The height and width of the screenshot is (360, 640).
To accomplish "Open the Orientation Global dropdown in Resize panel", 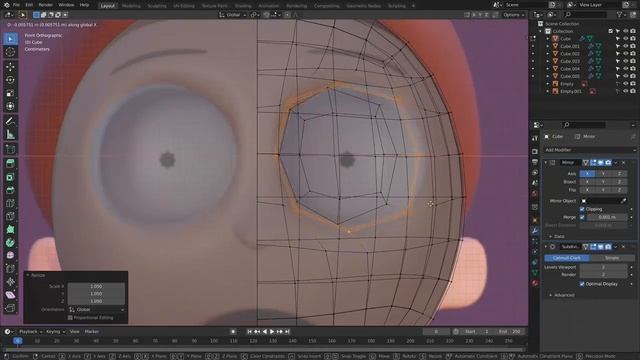I will pyautogui.click(x=96, y=309).
